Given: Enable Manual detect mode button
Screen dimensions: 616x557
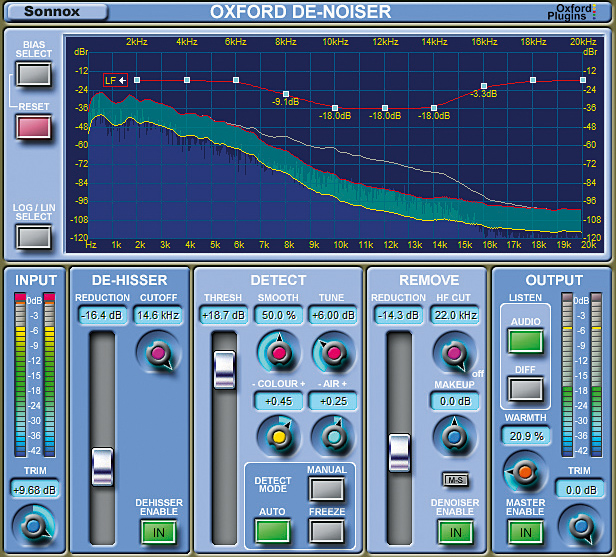Looking at the screenshot, I should 326,489.
